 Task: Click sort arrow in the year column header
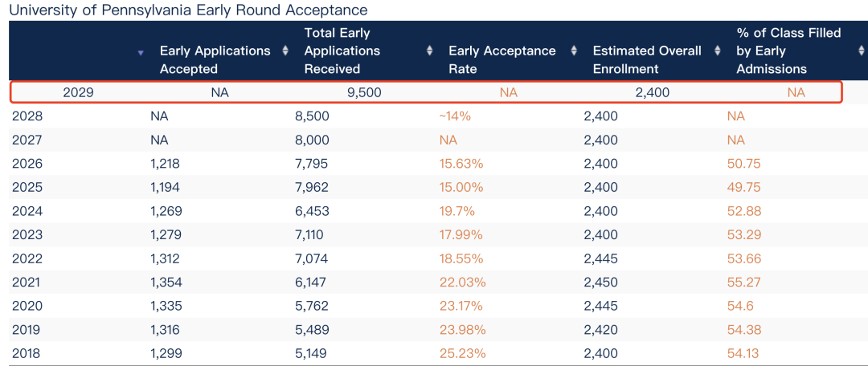coord(141,52)
